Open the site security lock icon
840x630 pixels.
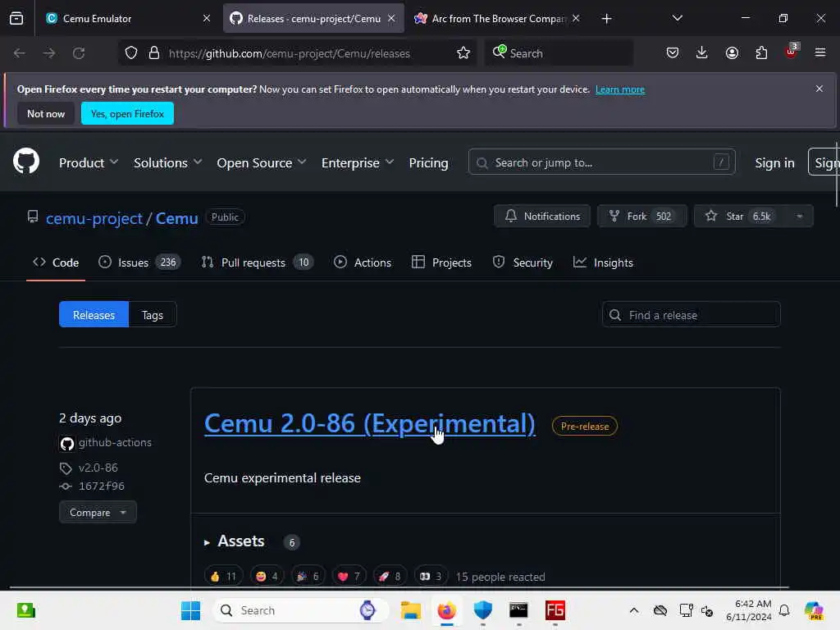pyautogui.click(x=153, y=53)
